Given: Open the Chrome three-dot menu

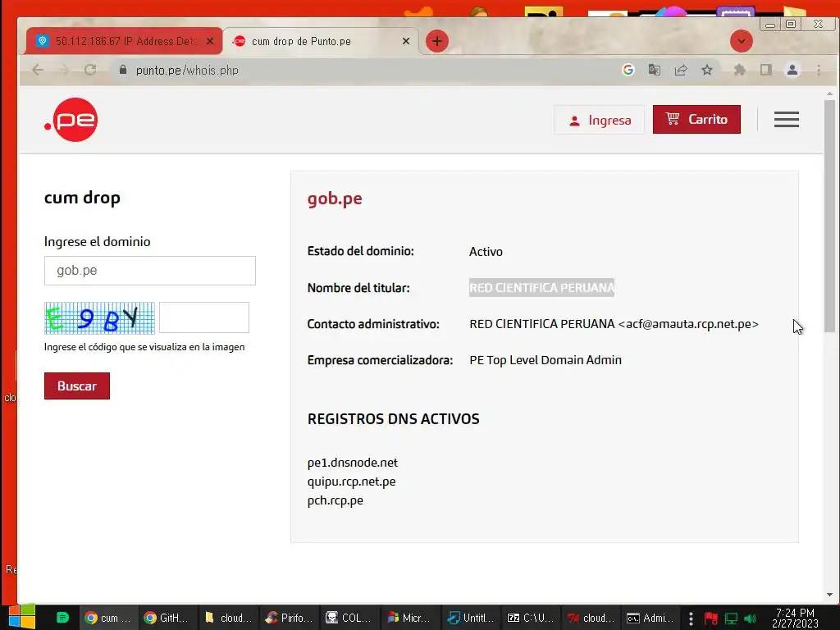Looking at the screenshot, I should point(819,70).
